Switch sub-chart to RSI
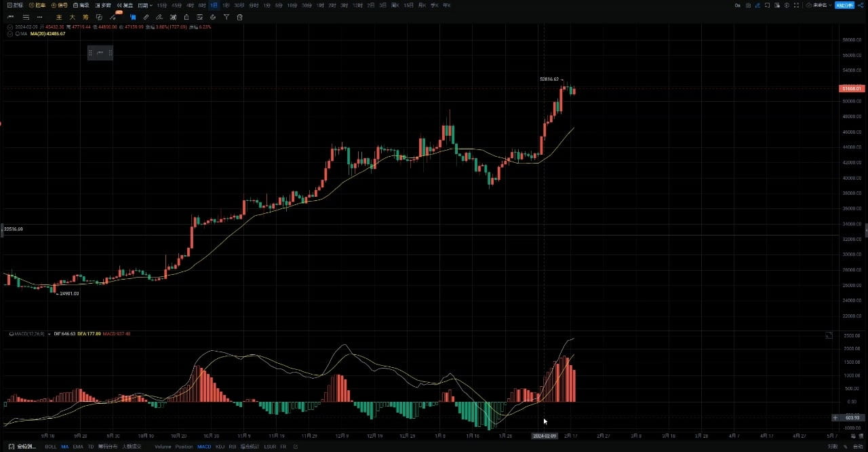The height and width of the screenshot is (452, 868). coord(233,447)
